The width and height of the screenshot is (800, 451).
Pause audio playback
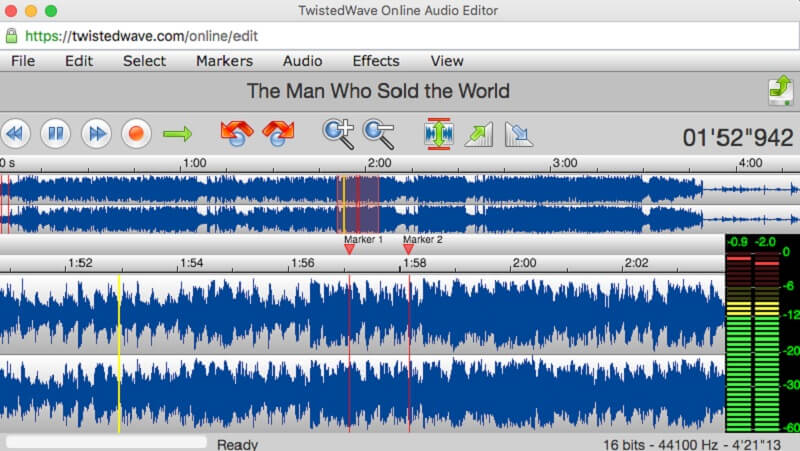click(x=55, y=133)
